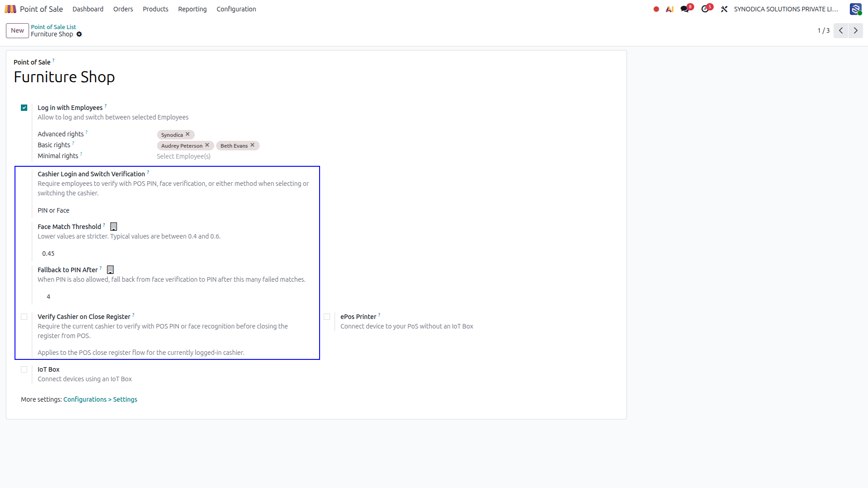Click the IoT Box label

click(x=49, y=369)
